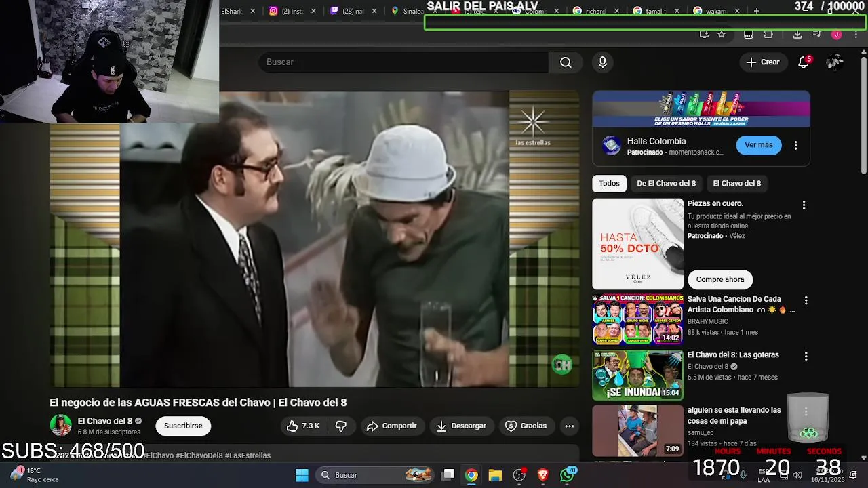The image size is (868, 488).
Task: Click the YouTube search magnifier button
Action: coord(566,62)
